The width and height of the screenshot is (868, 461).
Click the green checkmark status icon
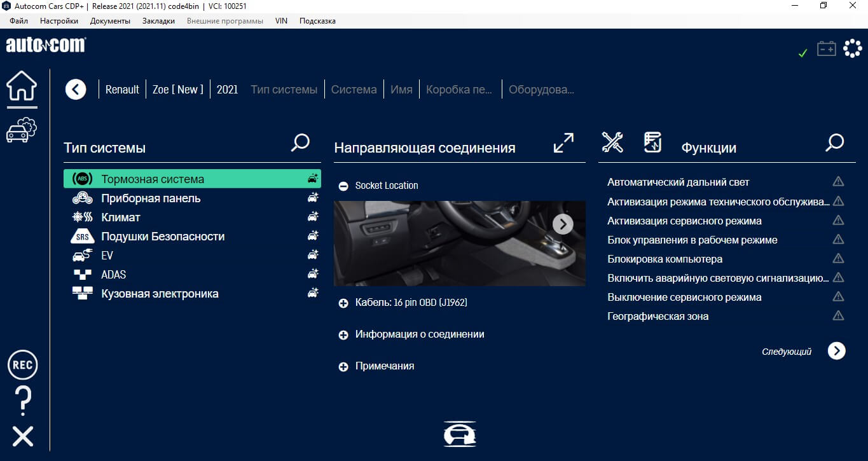click(x=803, y=53)
